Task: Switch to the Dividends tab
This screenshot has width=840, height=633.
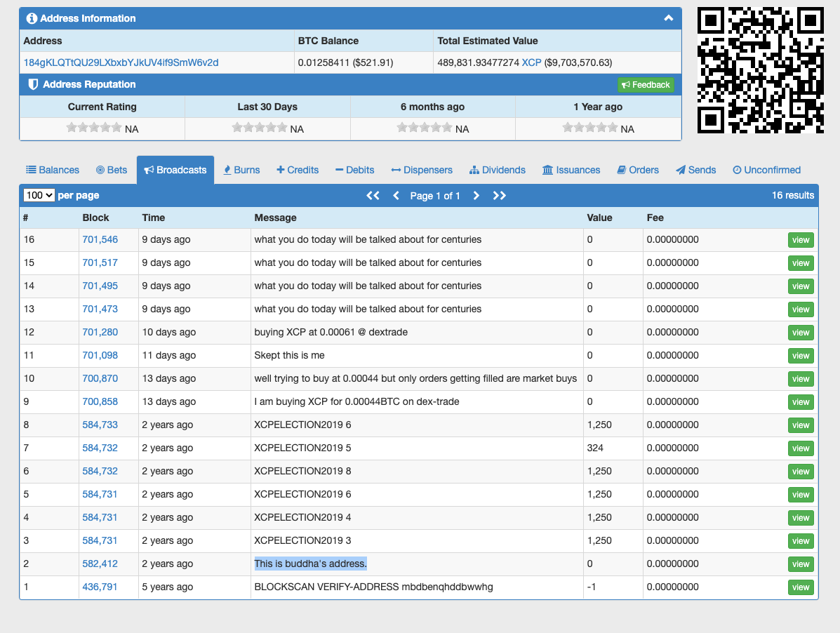Action: coord(497,170)
